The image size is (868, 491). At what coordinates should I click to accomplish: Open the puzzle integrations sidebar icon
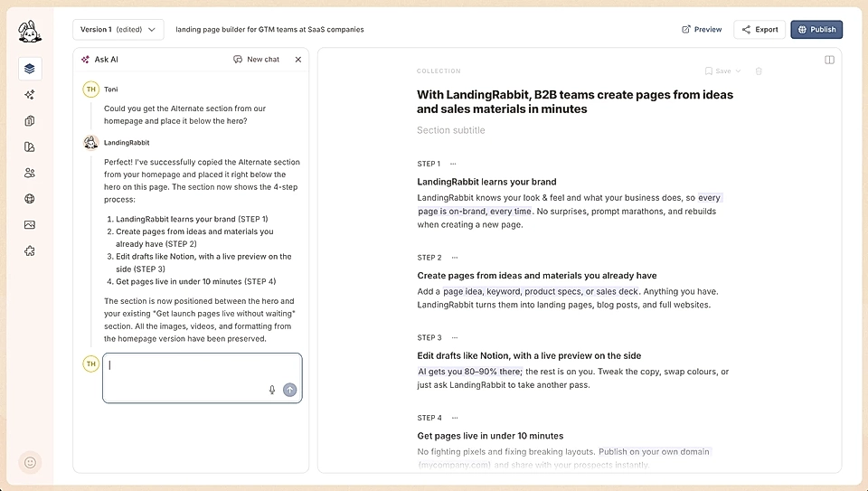pyautogui.click(x=30, y=250)
